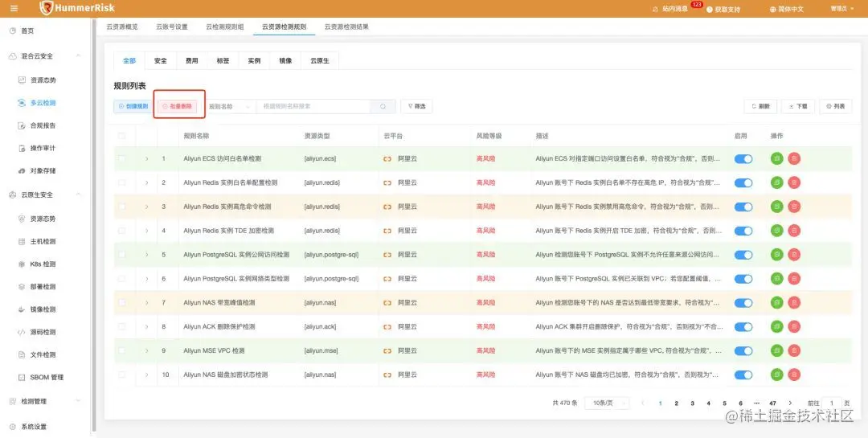The width and height of the screenshot is (868, 438).
Task: Open 资源态势 under 云原生安全
Action: (x=38, y=219)
